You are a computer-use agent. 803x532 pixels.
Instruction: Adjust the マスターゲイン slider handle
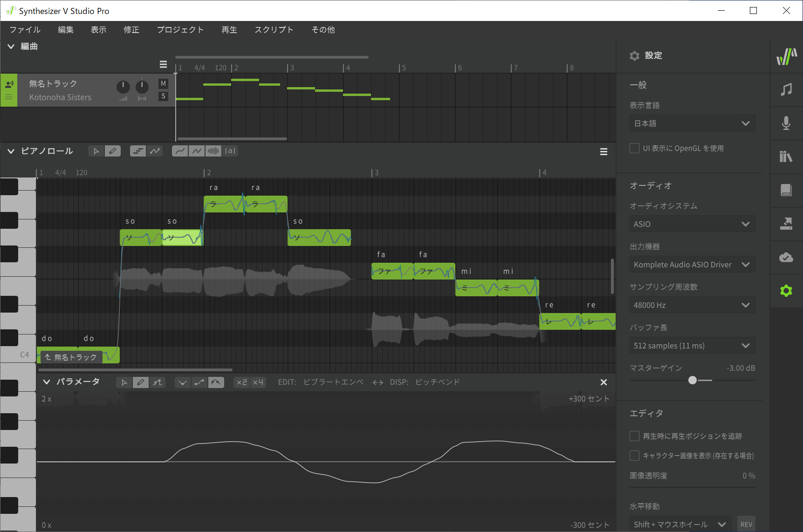[693, 381]
